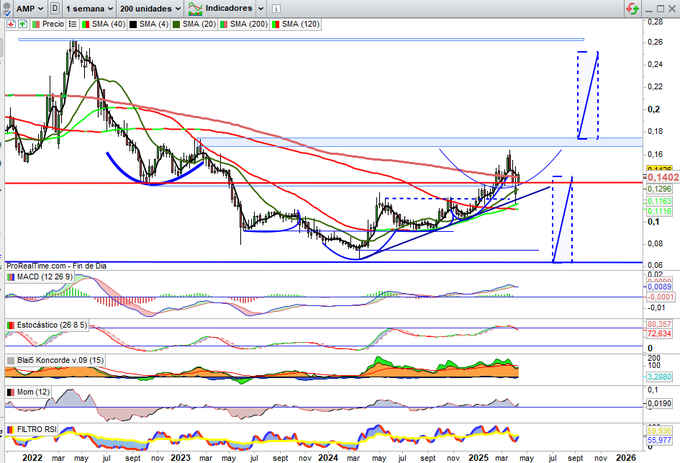Click the FILTRO RSI indicator icon
Image resolution: width=680 pixels, height=463 pixels.
pyautogui.click(x=11, y=431)
